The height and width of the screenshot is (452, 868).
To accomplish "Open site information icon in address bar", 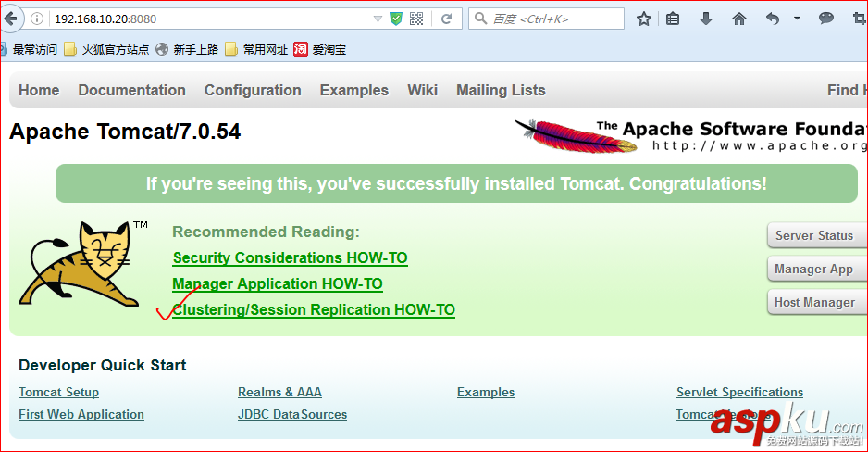I will click(x=37, y=19).
